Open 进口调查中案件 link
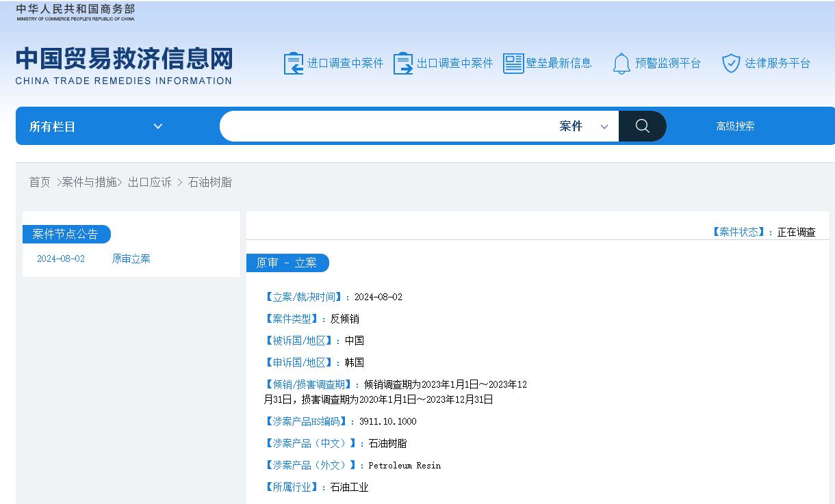This screenshot has height=504, width=835. [x=346, y=64]
